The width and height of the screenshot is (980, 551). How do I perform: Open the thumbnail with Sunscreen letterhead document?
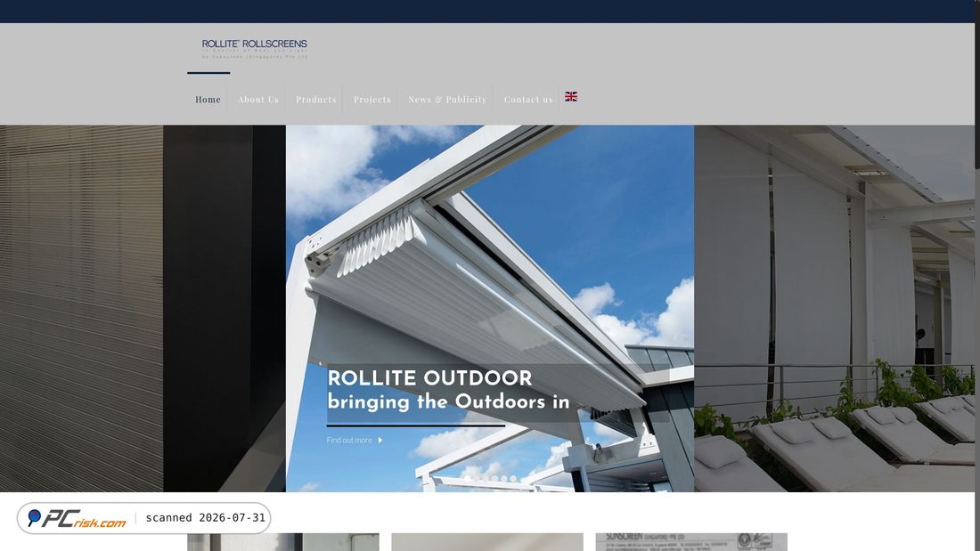tap(691, 541)
